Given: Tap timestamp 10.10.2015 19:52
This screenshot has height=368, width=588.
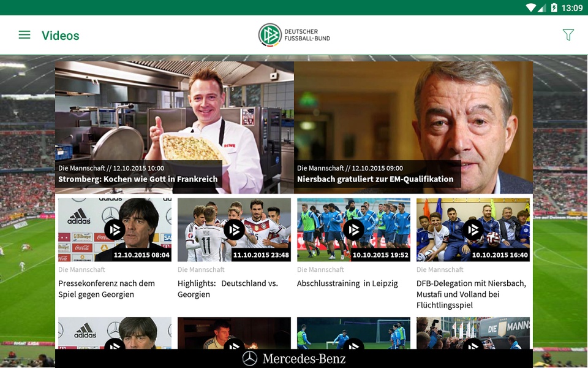Looking at the screenshot, I should [380, 255].
